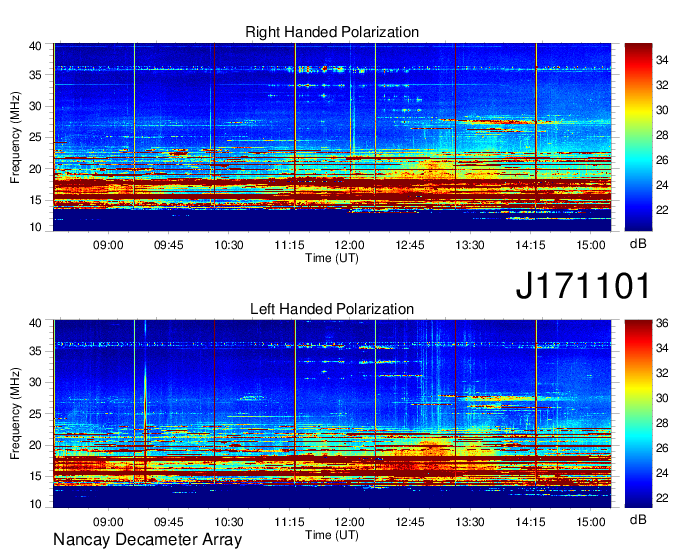Click the "11:15" time tick of the Left Handed plot
680x552 pixels.
(x=289, y=522)
